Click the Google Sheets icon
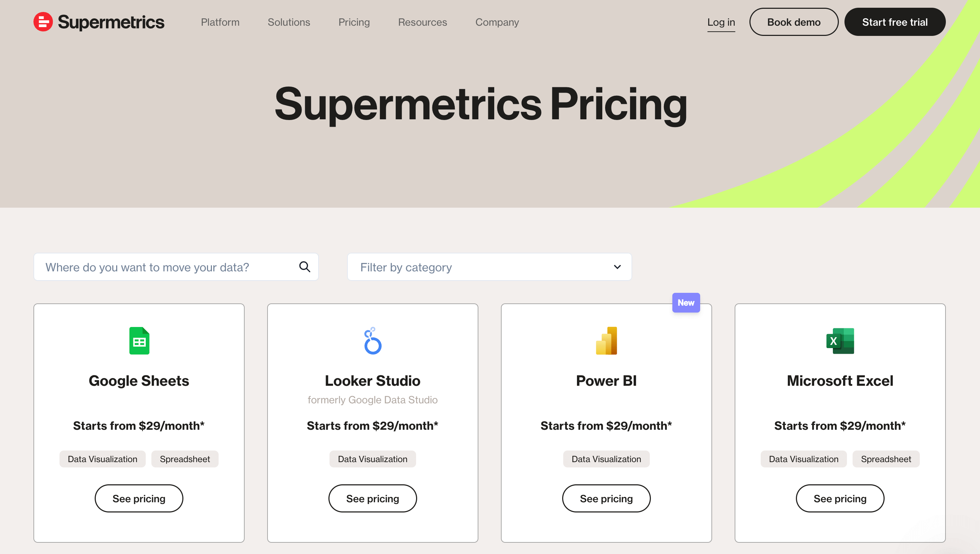 tap(139, 341)
